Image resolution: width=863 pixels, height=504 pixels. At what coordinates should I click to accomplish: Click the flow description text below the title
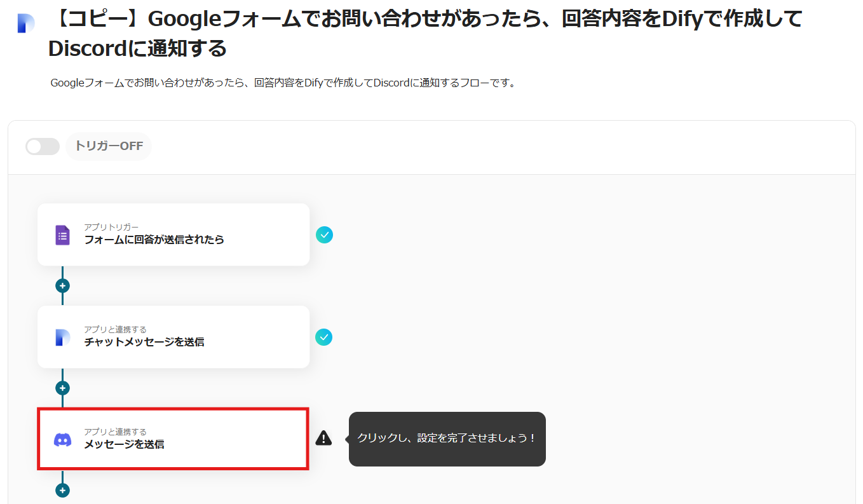[282, 83]
